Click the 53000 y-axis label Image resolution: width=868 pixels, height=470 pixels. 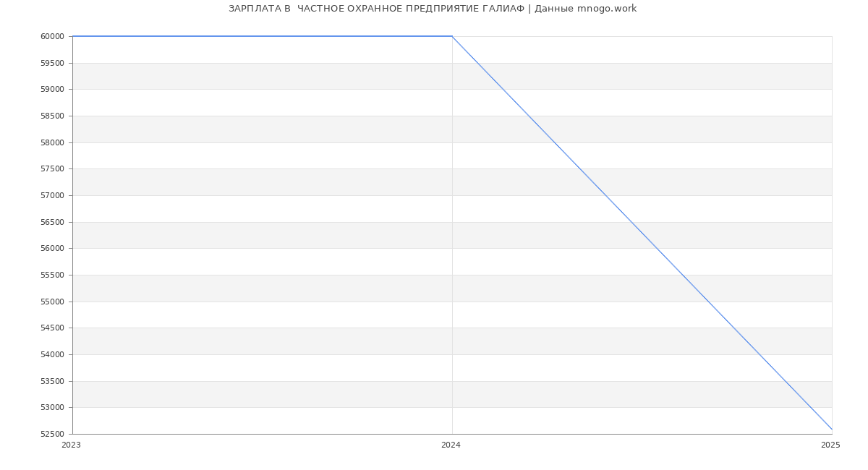(x=53, y=408)
